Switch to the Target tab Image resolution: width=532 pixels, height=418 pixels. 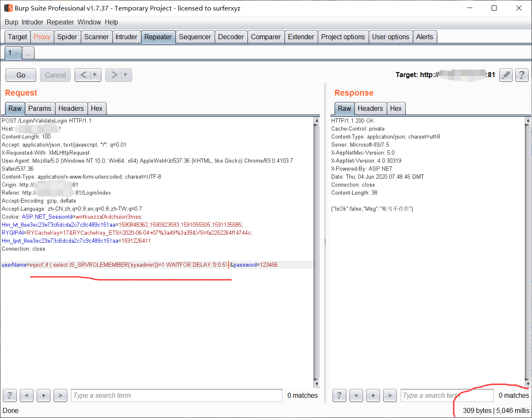17,37
